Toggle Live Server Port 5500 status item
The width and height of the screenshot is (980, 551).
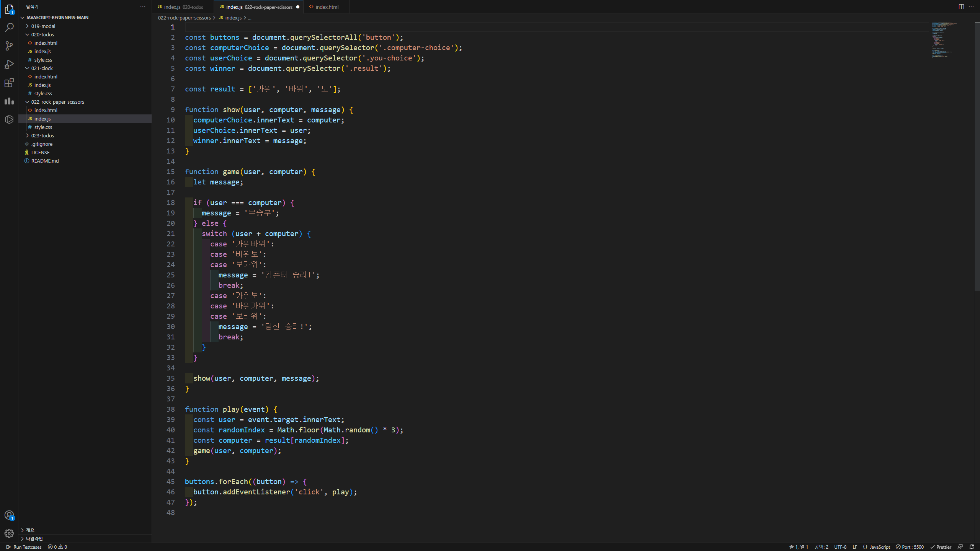click(910, 547)
